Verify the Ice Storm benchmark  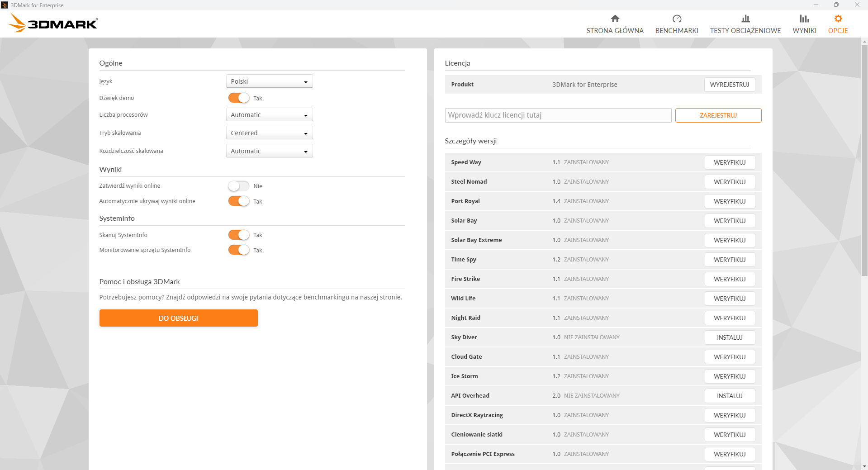point(730,376)
